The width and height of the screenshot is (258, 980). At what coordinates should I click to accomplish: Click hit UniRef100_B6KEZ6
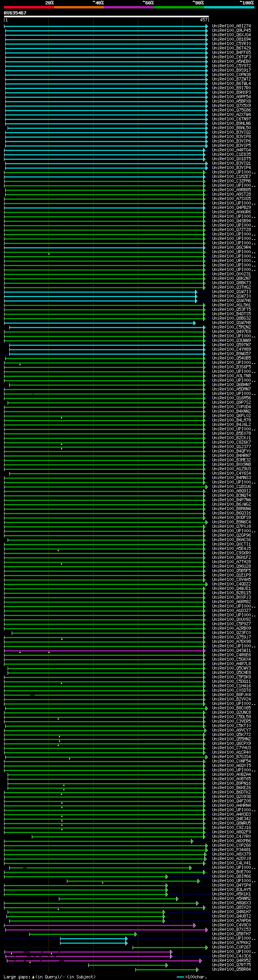[x=231, y=788]
